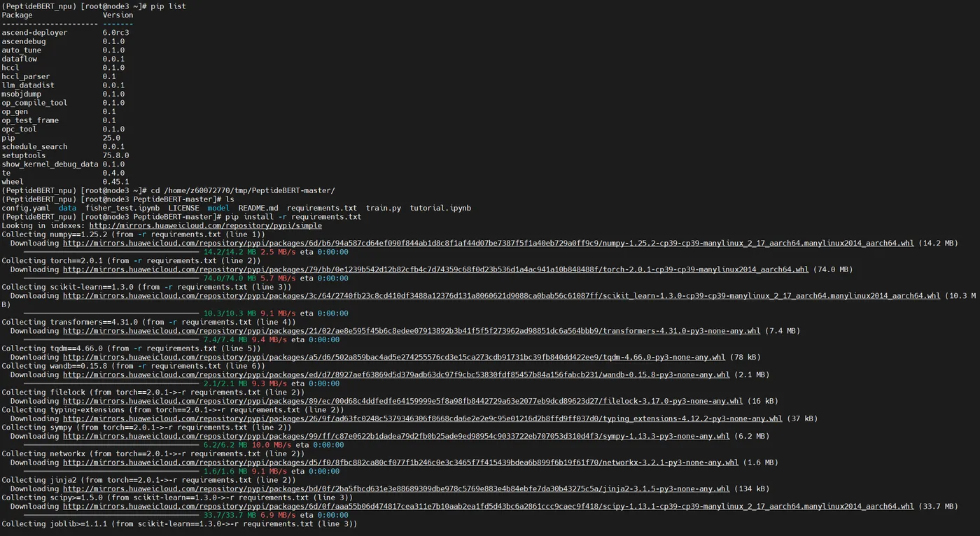Click the msobjdump package name
Viewport: 980px width, 536px height.
tap(22, 94)
